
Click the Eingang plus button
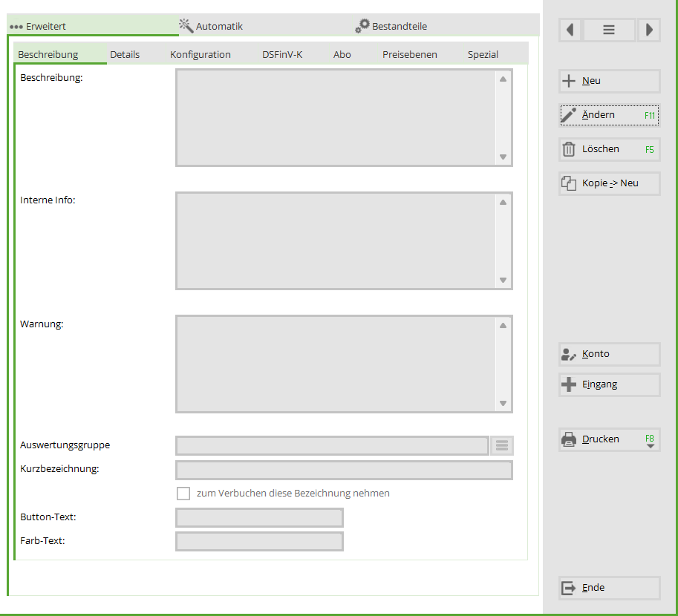[x=609, y=384]
